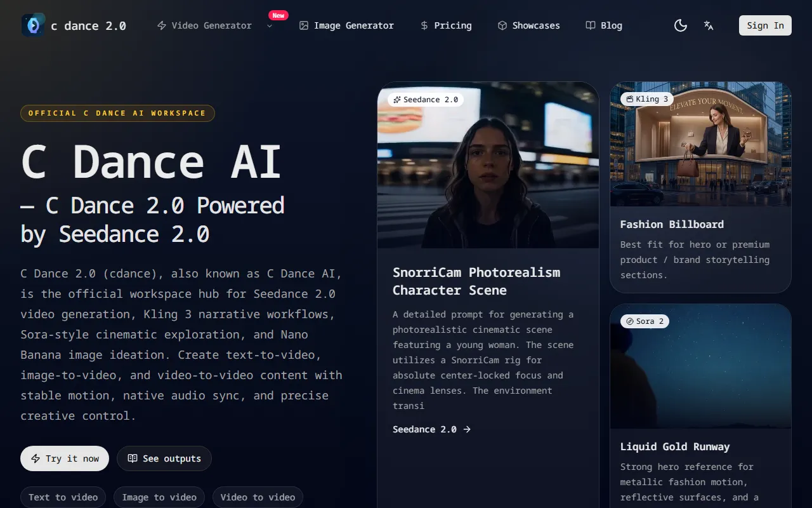Image resolution: width=812 pixels, height=508 pixels.
Task: Select the Text to video tag
Action: (x=63, y=497)
